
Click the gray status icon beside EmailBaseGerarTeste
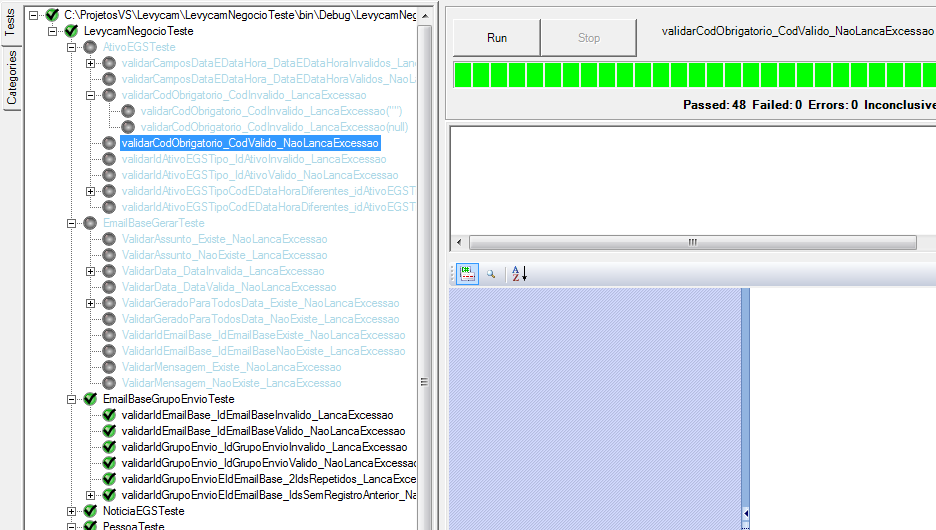[x=90, y=223]
